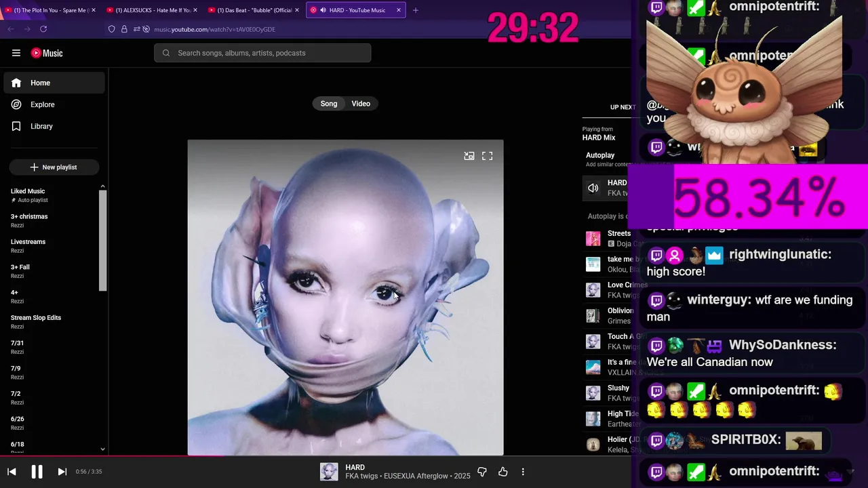868x488 pixels.
Task: Open EUSEXUA Afterglow album link
Action: coord(416,476)
